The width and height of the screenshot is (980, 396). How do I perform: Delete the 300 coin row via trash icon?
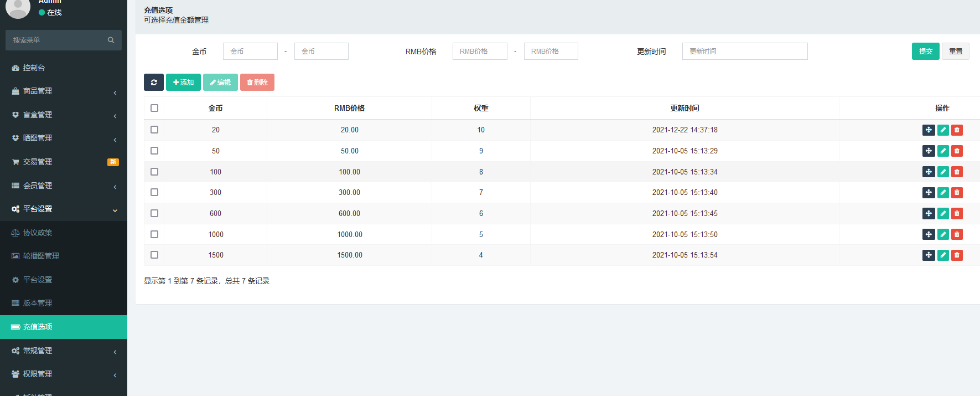coord(957,193)
